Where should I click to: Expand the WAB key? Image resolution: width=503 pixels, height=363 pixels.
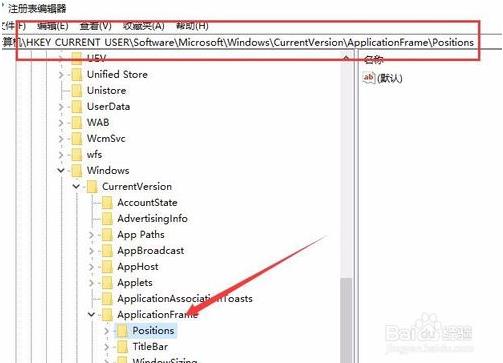coord(61,123)
